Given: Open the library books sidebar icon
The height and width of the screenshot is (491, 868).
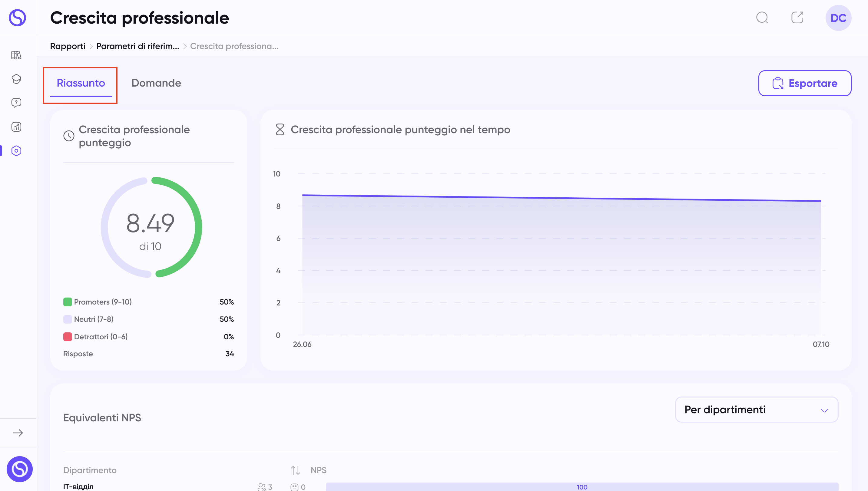Looking at the screenshot, I should click(x=16, y=55).
